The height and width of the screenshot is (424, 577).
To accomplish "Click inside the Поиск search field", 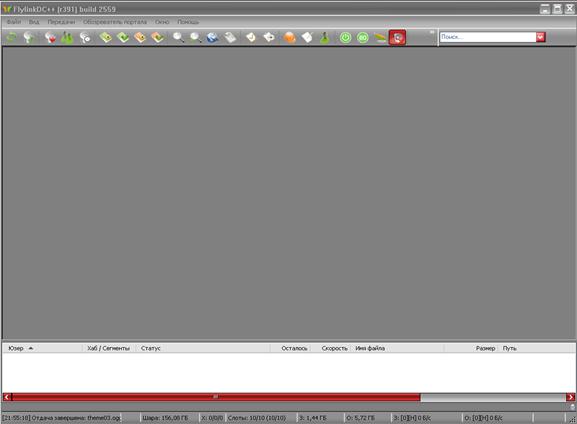I will [x=488, y=37].
